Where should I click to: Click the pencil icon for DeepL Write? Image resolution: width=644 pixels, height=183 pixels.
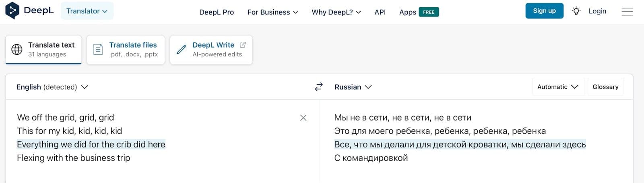click(x=182, y=50)
